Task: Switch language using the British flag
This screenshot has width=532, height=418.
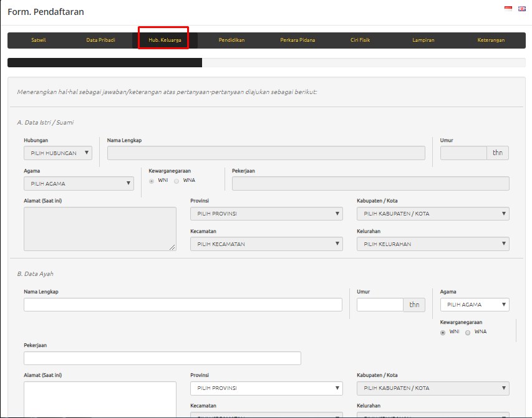Action: 521,9
